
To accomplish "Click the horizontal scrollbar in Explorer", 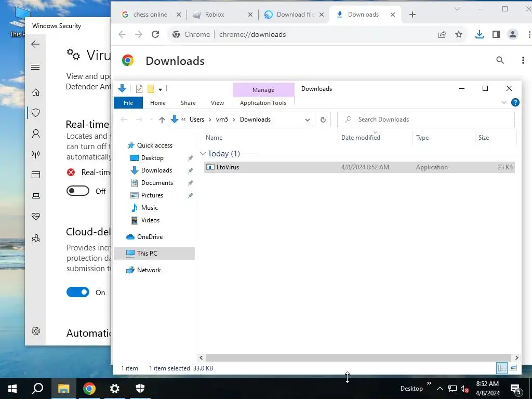I will tap(358, 357).
